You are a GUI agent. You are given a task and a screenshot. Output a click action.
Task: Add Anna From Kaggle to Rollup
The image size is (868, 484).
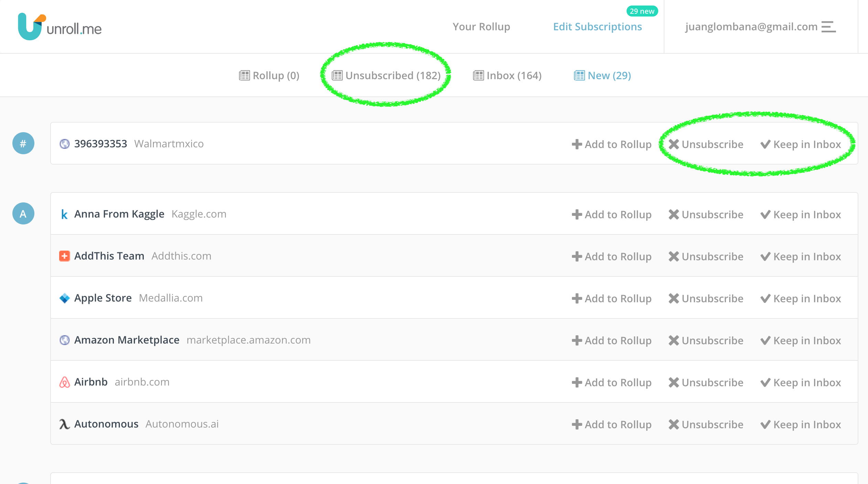click(611, 214)
